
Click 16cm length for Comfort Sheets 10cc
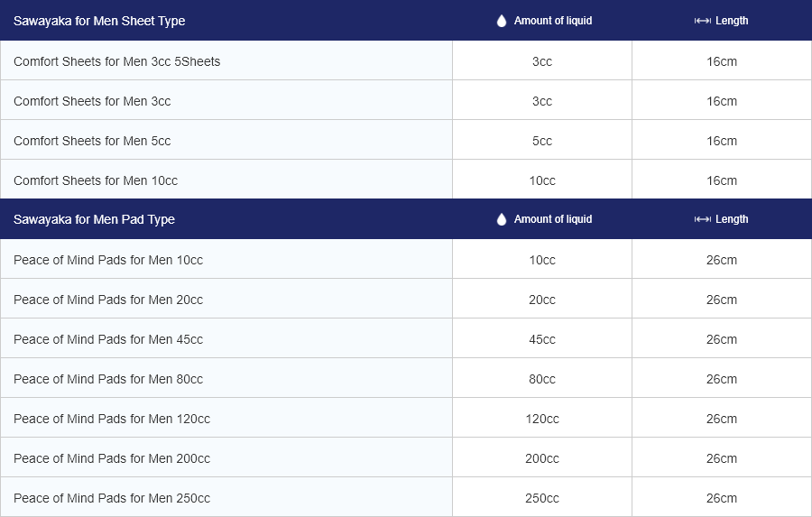pos(722,180)
